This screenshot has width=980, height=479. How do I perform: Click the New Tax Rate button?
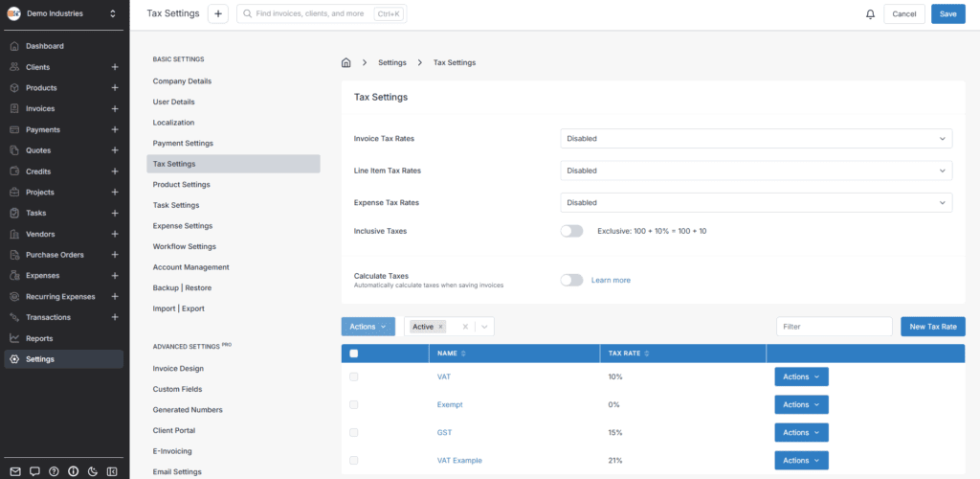[932, 327]
